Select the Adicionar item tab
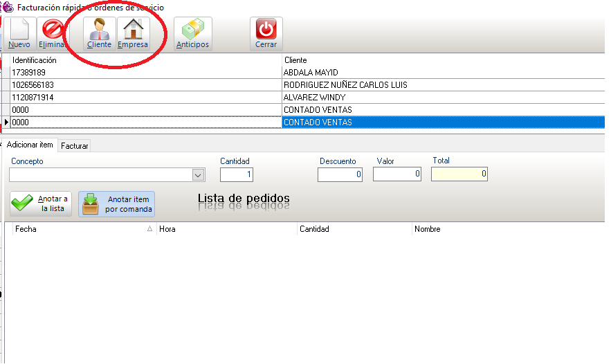This screenshot has height=364, width=611. (x=30, y=145)
